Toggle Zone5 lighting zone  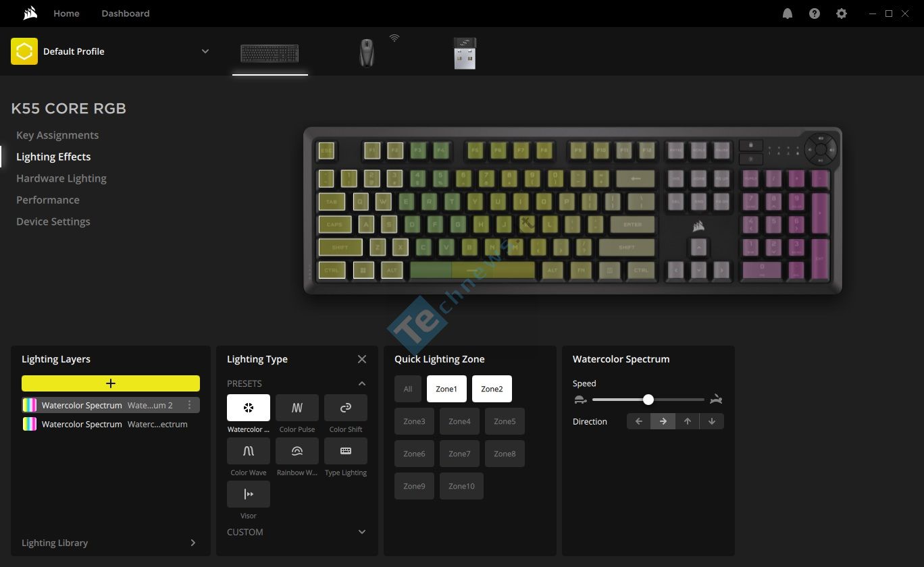coord(505,421)
